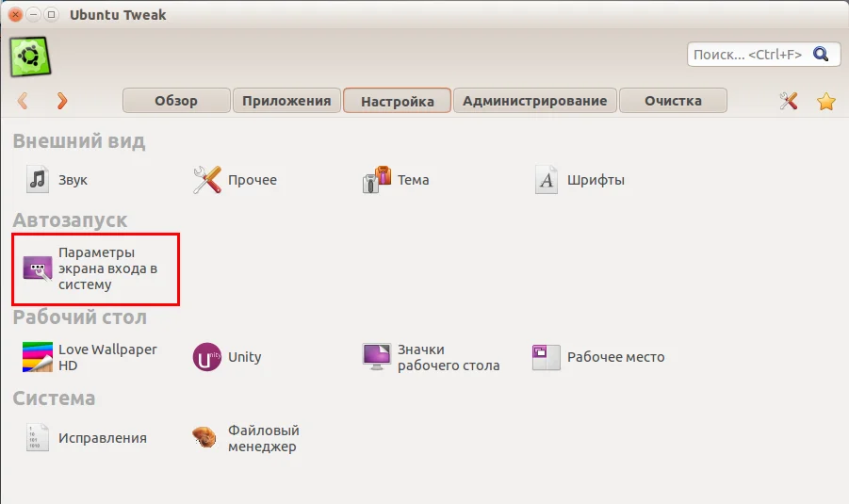Open preferences wrench and screwdriver icon
Image resolution: width=849 pixels, height=504 pixels.
789,101
